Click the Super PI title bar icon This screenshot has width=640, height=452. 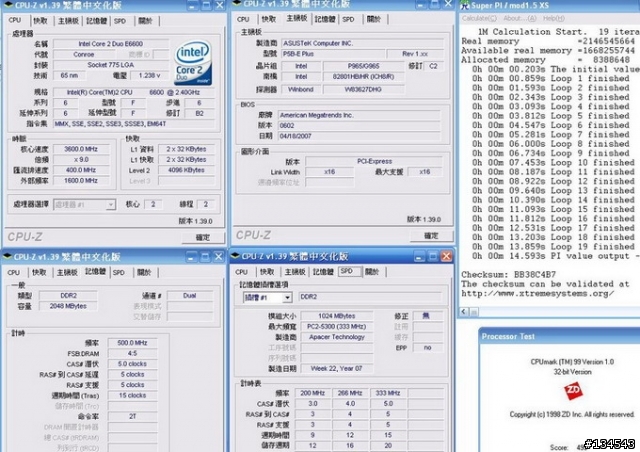(464, 5)
